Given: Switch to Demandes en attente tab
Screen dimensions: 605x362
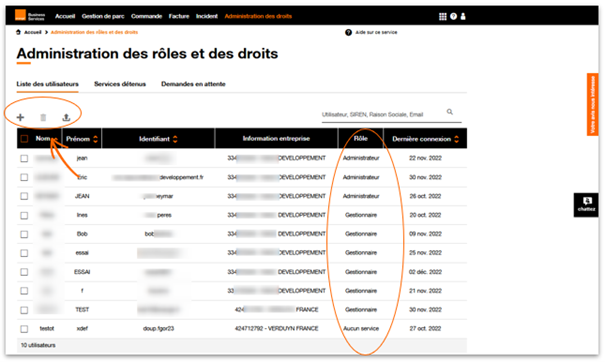Looking at the screenshot, I should (193, 84).
